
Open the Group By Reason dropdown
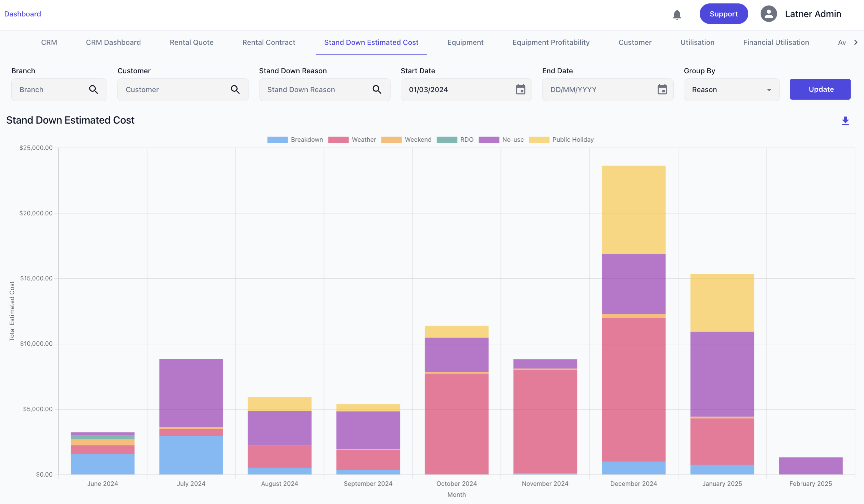pyautogui.click(x=731, y=89)
